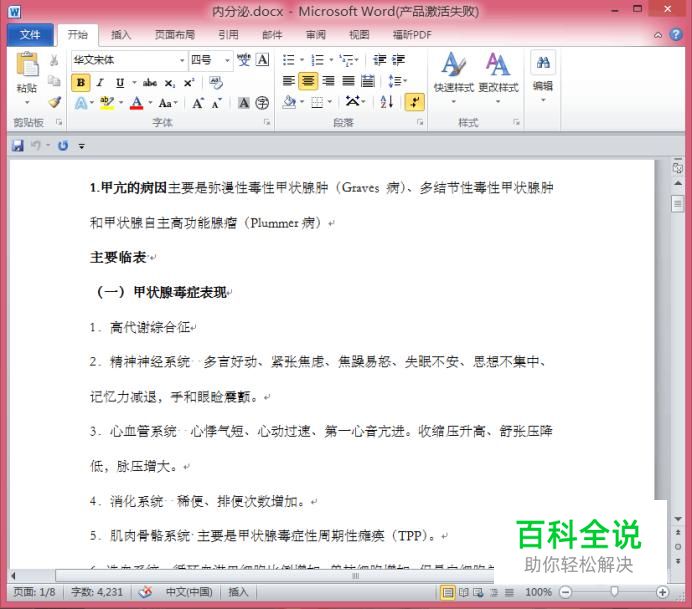Open Word Help question mark

(676, 34)
